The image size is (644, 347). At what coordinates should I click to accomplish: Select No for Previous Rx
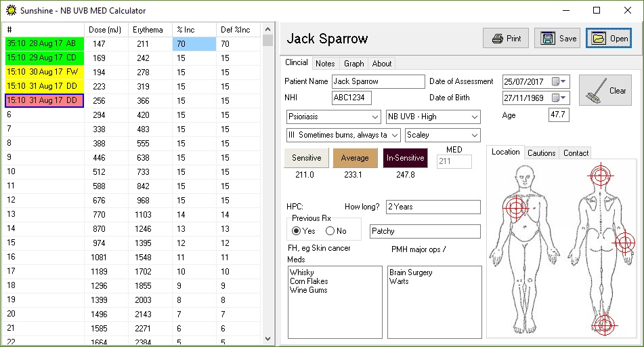click(330, 231)
